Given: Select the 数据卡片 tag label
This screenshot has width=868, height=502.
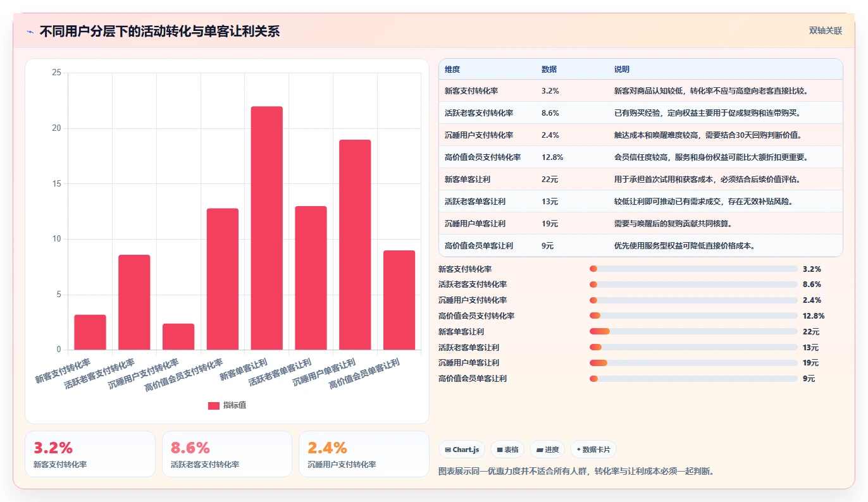Looking at the screenshot, I should click(597, 450).
